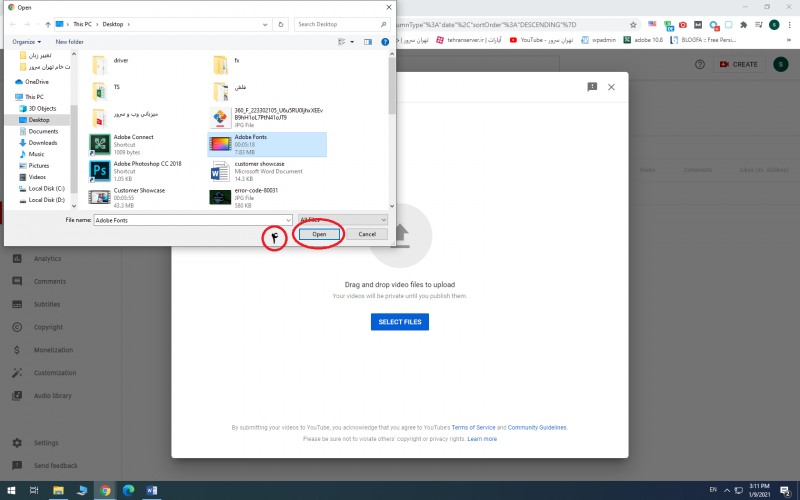The height and width of the screenshot is (500, 800).
Task: Click the YouTube Studio help question mark icon
Action: click(700, 64)
